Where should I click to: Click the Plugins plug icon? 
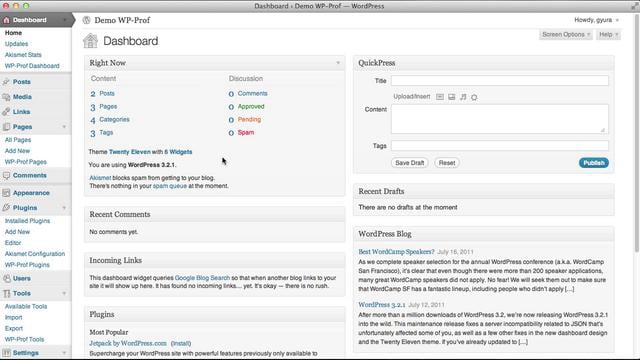[6, 208]
